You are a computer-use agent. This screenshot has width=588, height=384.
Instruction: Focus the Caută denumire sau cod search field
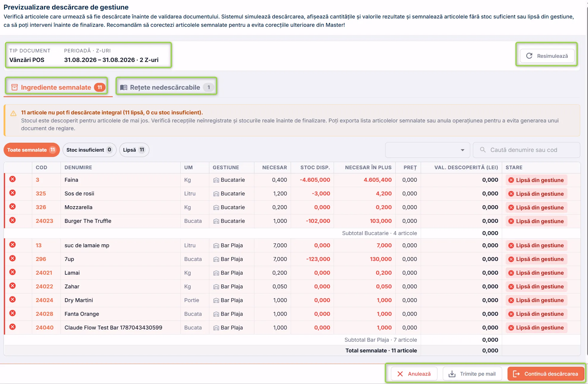[527, 150]
